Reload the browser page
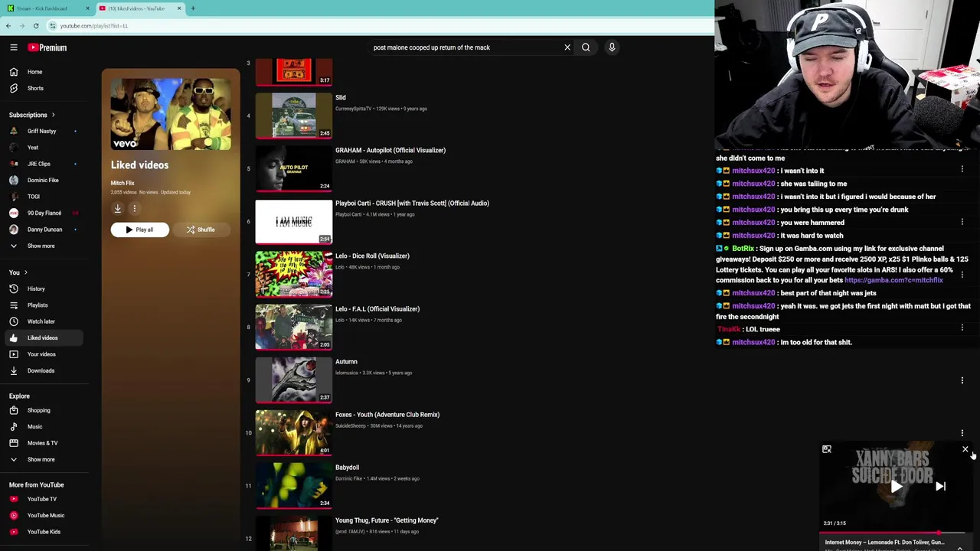The height and width of the screenshot is (551, 980). [36, 26]
